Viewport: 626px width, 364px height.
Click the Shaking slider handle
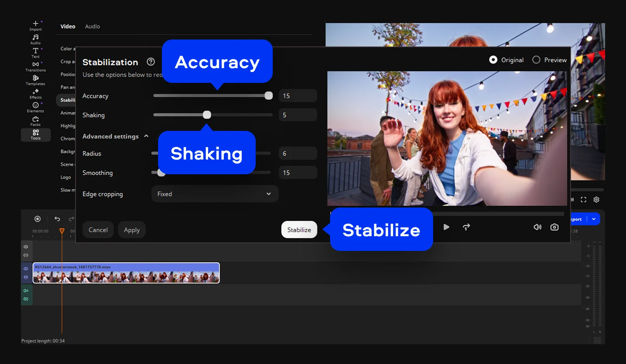pyautogui.click(x=207, y=115)
